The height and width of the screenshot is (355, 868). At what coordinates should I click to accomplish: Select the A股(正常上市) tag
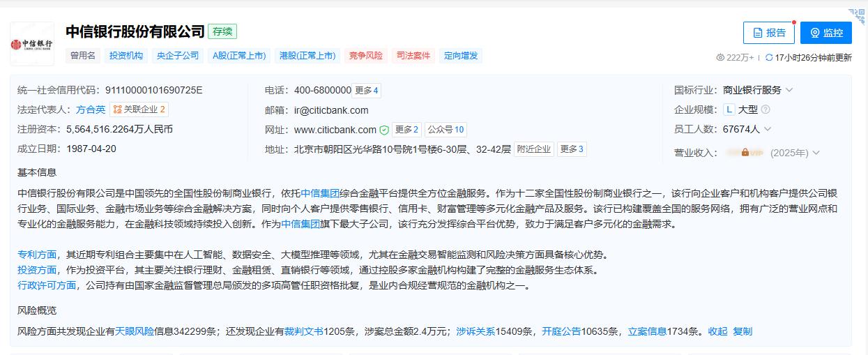239,56
